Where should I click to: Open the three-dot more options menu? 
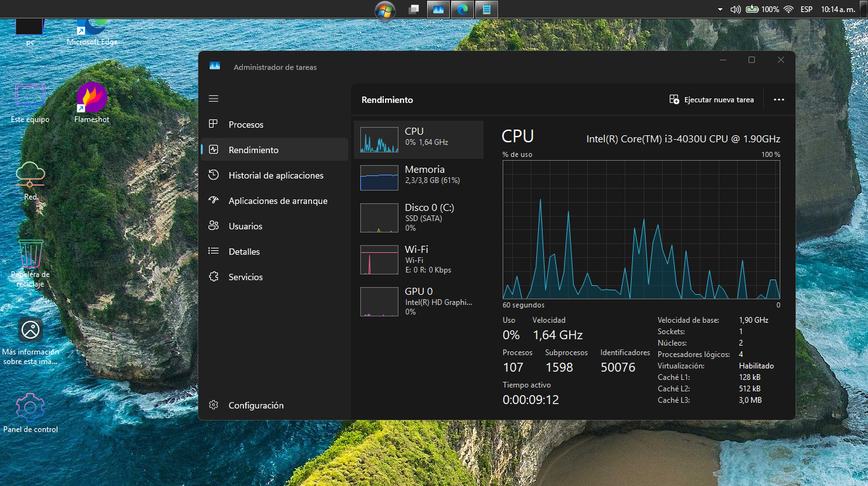point(779,100)
